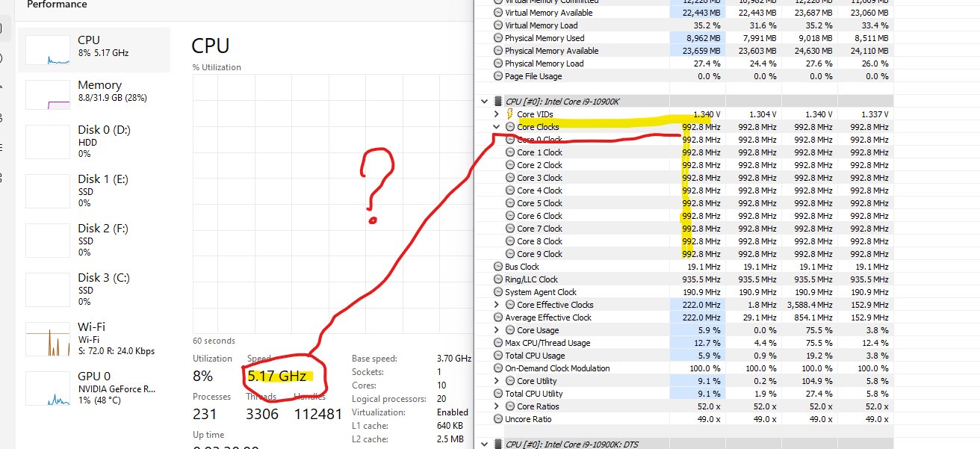Click the clock icon beside Core 3 Clock
The height and width of the screenshot is (449, 980).
coord(510,178)
